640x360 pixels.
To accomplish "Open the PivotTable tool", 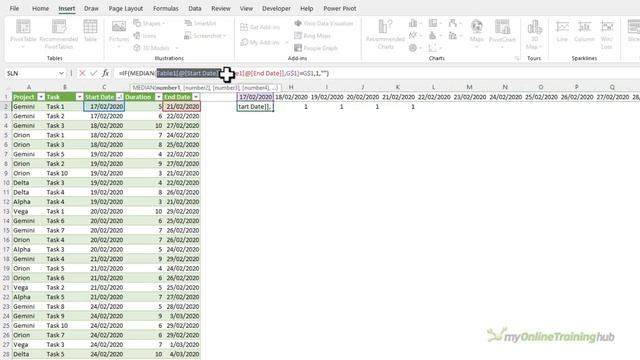I will pos(23,33).
